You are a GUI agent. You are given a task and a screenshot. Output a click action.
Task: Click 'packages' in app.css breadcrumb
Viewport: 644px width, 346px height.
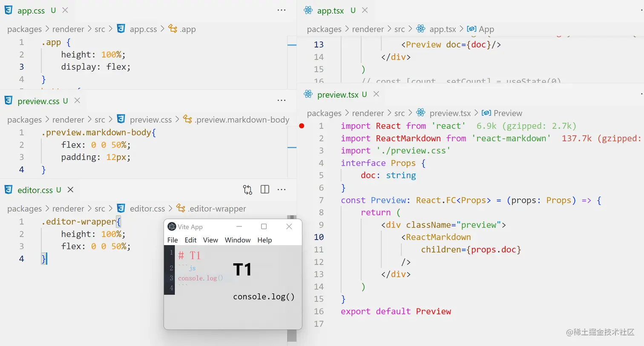click(x=24, y=29)
